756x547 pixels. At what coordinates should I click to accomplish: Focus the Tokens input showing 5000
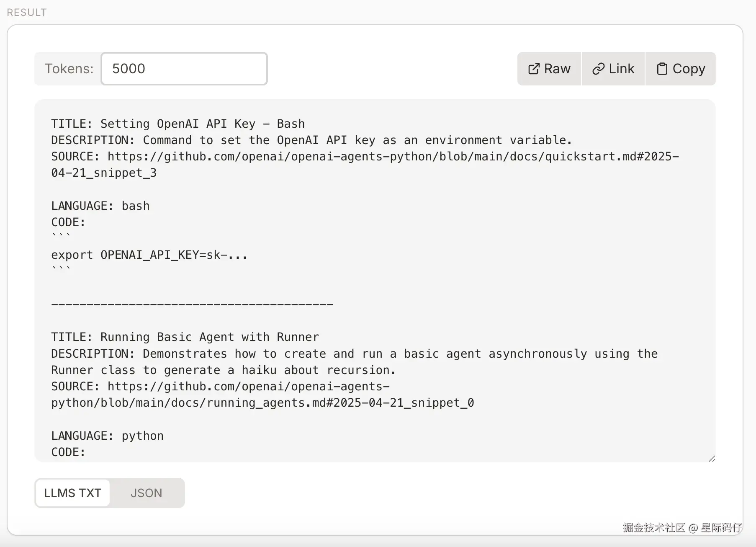coord(184,69)
